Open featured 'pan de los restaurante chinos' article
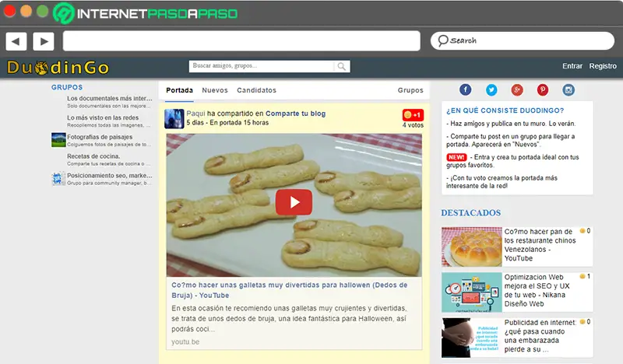623x364 pixels. click(x=540, y=245)
